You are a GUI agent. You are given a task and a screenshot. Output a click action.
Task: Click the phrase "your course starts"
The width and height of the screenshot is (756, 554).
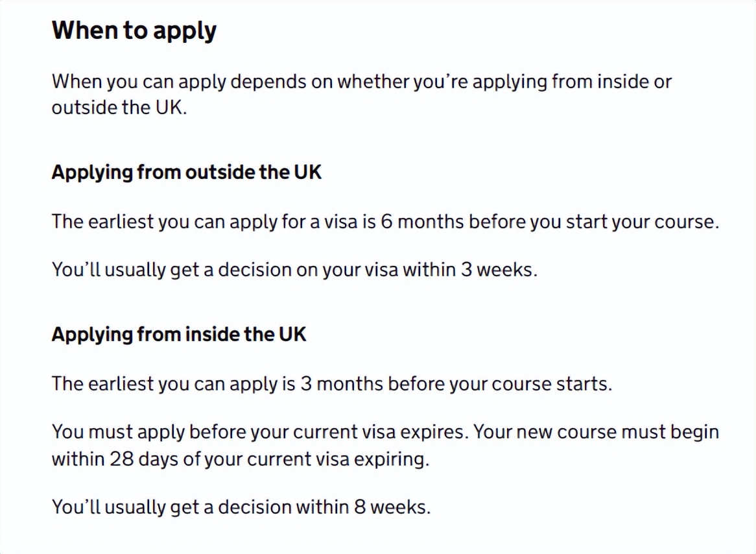524,384
